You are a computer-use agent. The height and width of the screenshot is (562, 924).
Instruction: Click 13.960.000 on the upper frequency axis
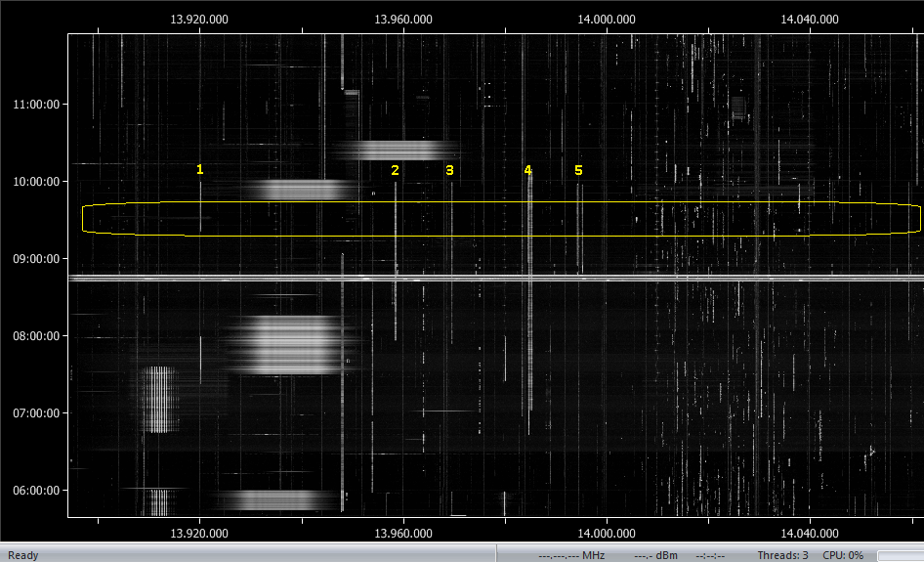click(x=403, y=20)
